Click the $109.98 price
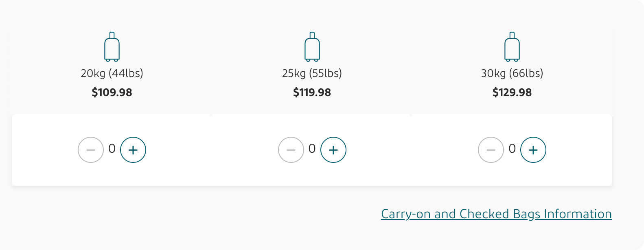Image resolution: width=644 pixels, height=250 pixels. coord(112,92)
